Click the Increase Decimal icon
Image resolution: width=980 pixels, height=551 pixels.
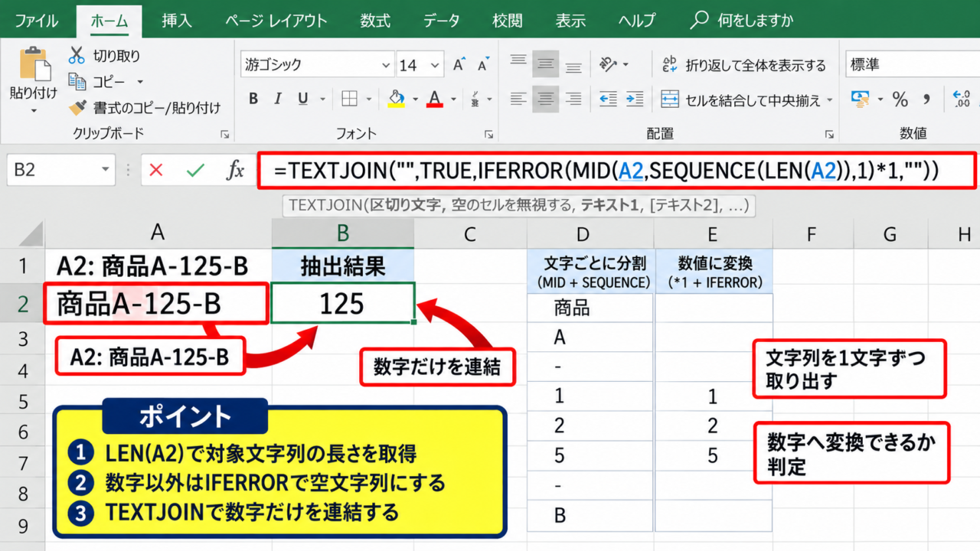coord(962,99)
